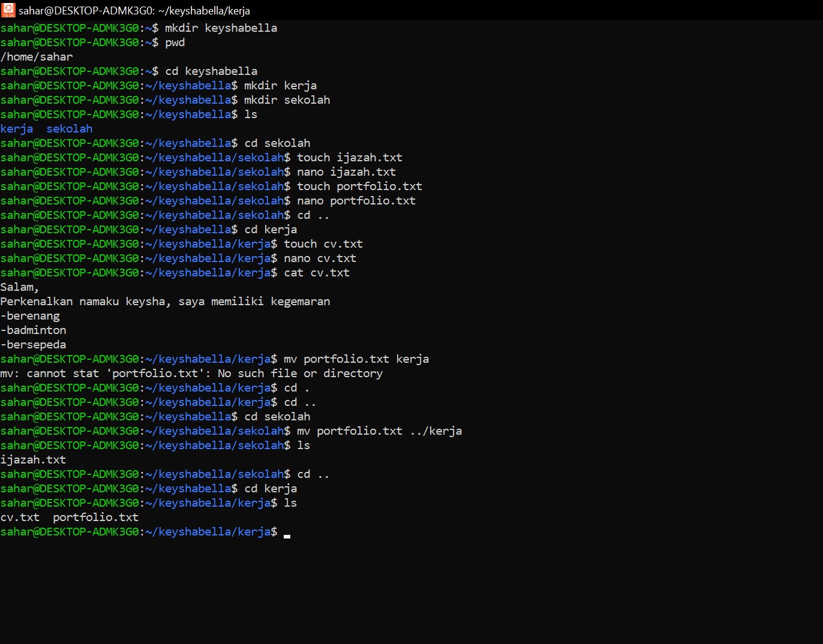This screenshot has width=823, height=644.
Task: Click the -berenang line of cv output
Action: [x=30, y=315]
